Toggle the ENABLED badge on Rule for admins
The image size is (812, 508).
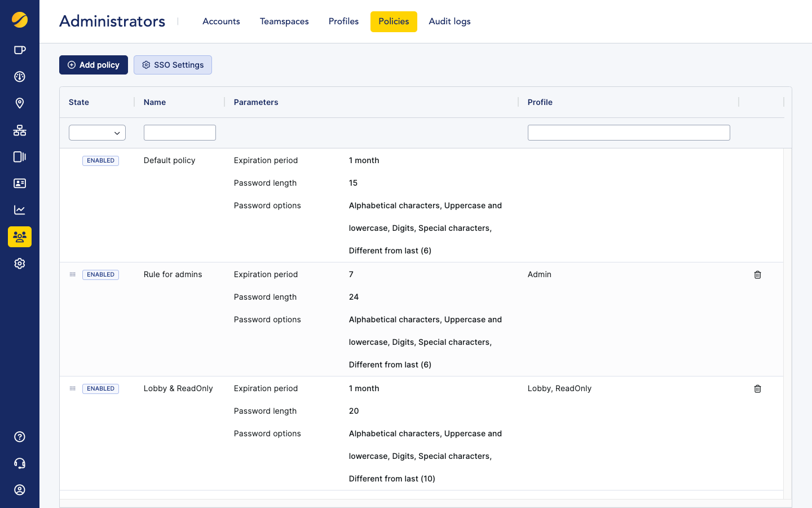100,274
